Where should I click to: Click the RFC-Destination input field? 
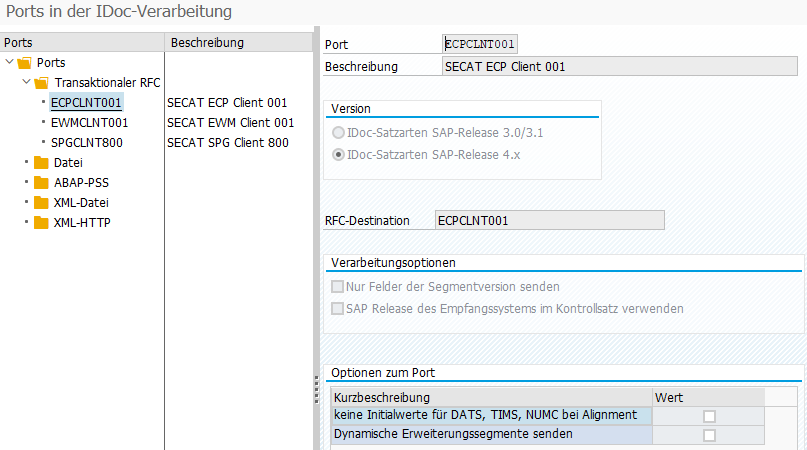(x=550, y=220)
